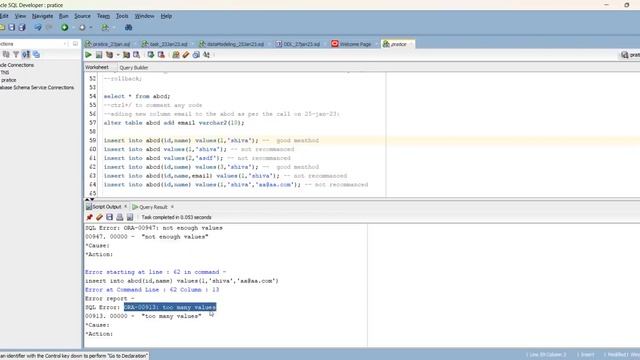Open the Edit menu
This screenshot has width=640, height=360.
pyautogui.click(x=4, y=16)
